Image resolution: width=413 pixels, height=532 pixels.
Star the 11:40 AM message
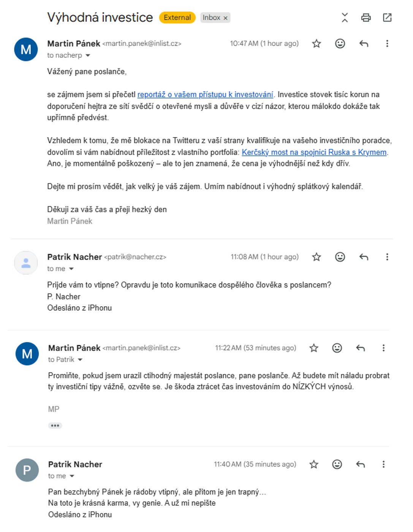(x=314, y=464)
